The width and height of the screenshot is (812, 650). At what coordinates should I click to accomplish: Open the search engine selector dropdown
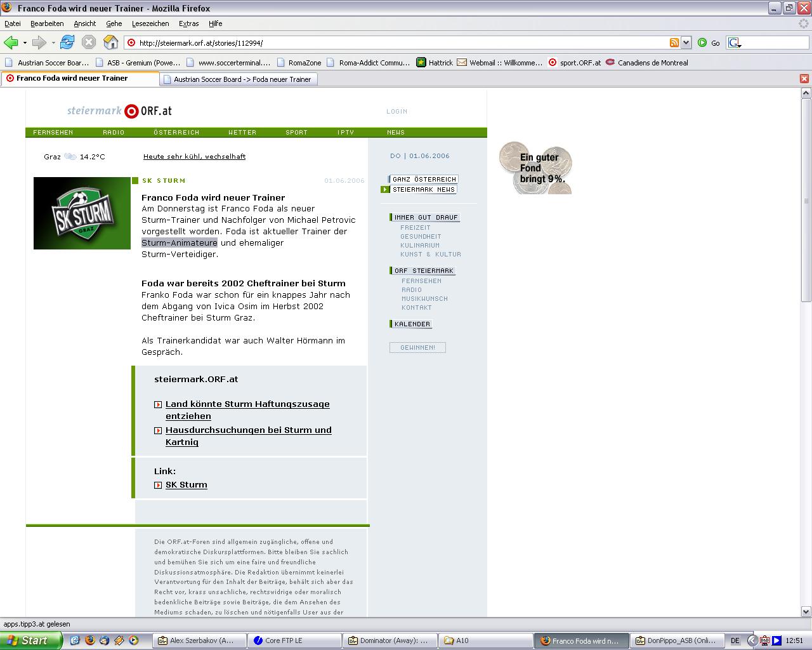coord(735,43)
